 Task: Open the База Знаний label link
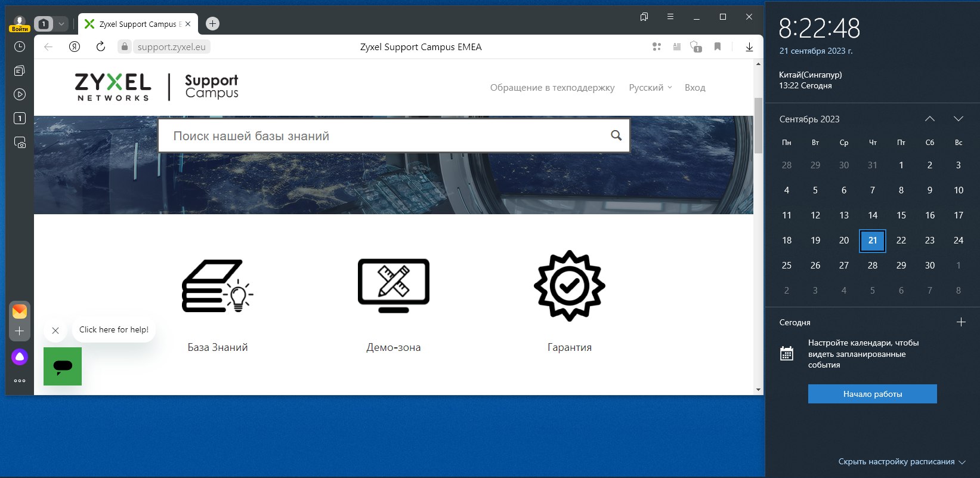tap(218, 347)
